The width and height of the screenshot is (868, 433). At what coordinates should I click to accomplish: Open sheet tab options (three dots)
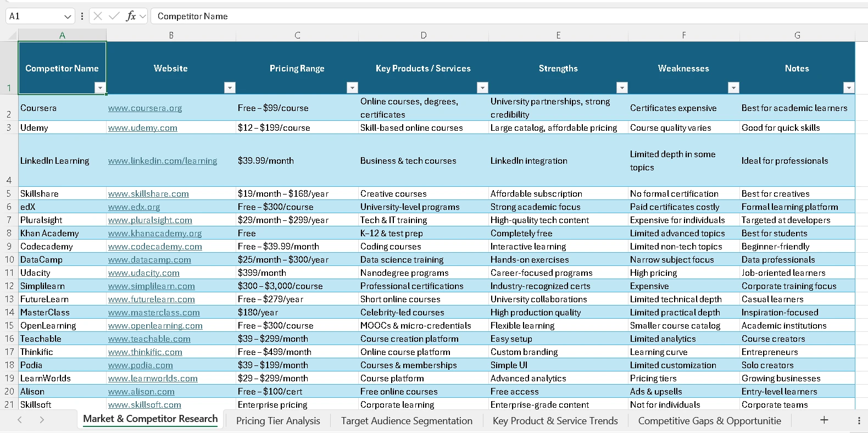(859, 420)
